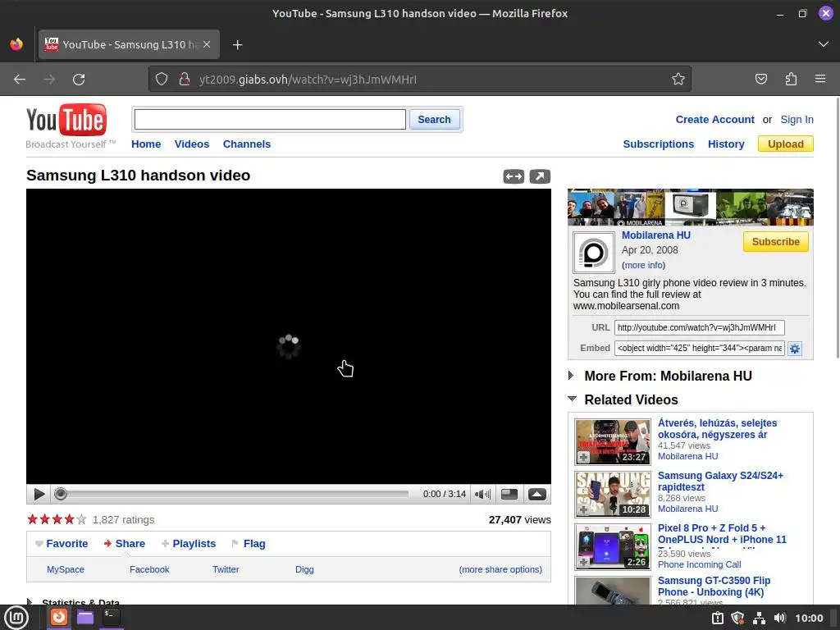Open Favorite tab under video
The width and height of the screenshot is (840, 630).
(x=67, y=544)
